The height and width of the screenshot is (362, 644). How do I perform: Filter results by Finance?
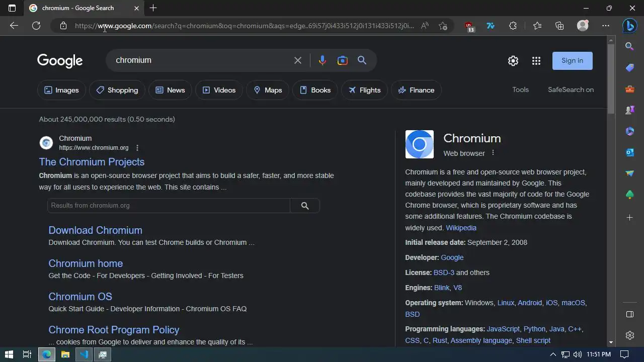[x=416, y=90]
